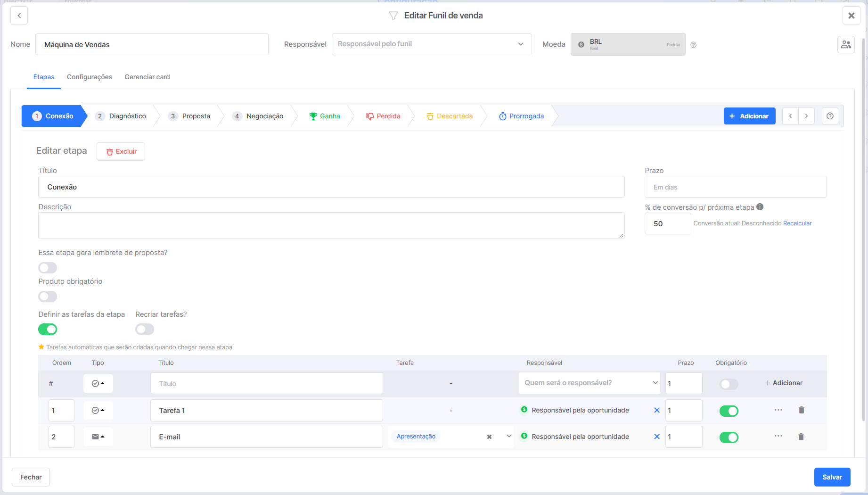868x495 pixels.
Task: Click the order field of E-mail row
Action: [x=61, y=437]
